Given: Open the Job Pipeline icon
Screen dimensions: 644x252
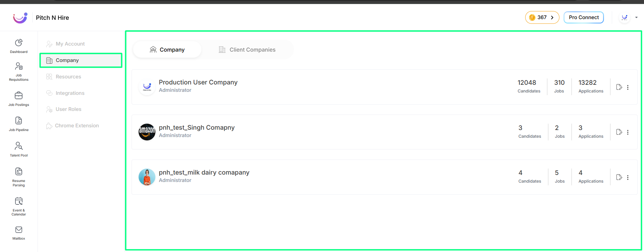Looking at the screenshot, I should click(x=19, y=121).
